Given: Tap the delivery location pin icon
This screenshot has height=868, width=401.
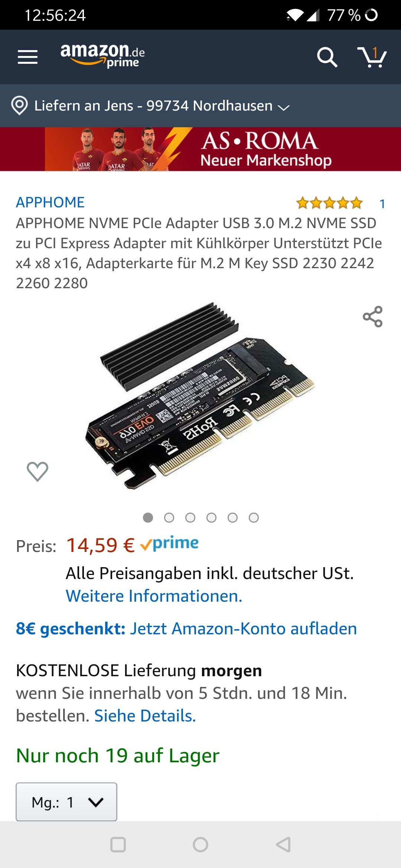Looking at the screenshot, I should pos(20,106).
